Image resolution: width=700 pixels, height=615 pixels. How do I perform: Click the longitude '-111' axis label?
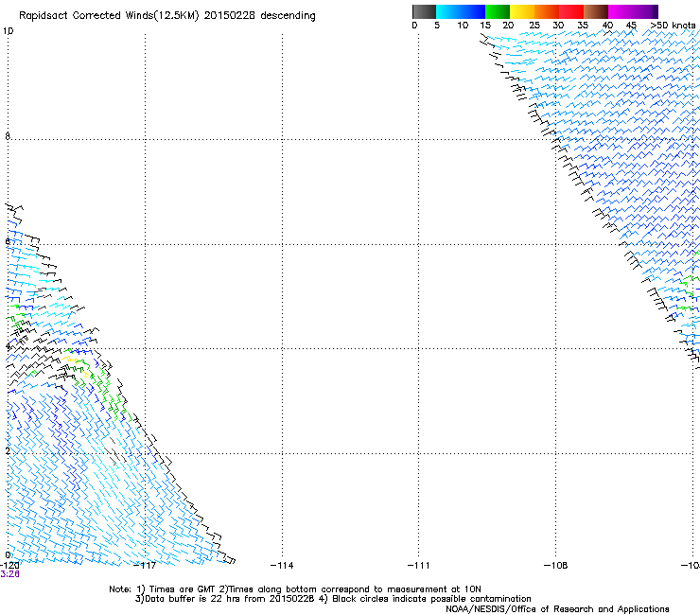point(419,566)
